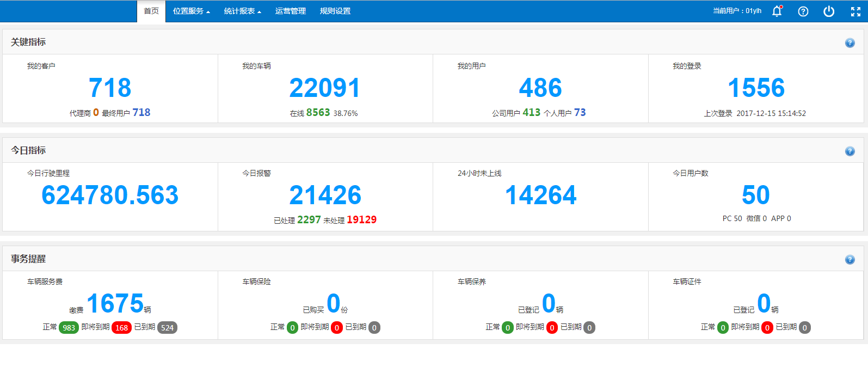Click help icon in 事务提醒 panel
This screenshot has height=373, width=868.
point(850,260)
